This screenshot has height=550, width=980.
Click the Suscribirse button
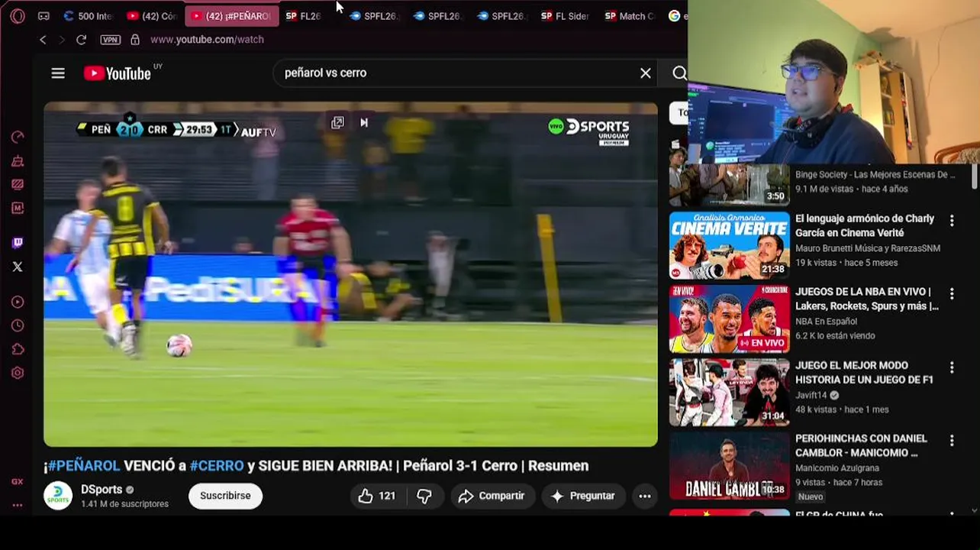click(225, 496)
